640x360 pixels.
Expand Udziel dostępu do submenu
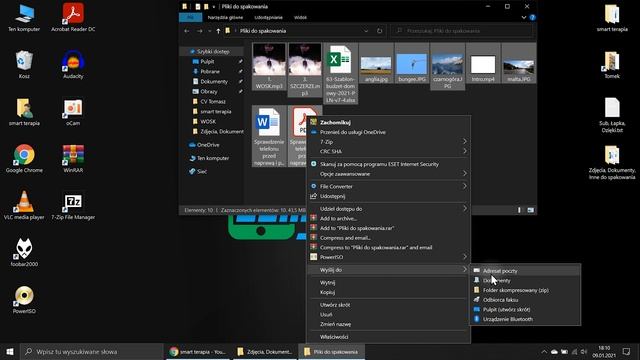coord(388,209)
